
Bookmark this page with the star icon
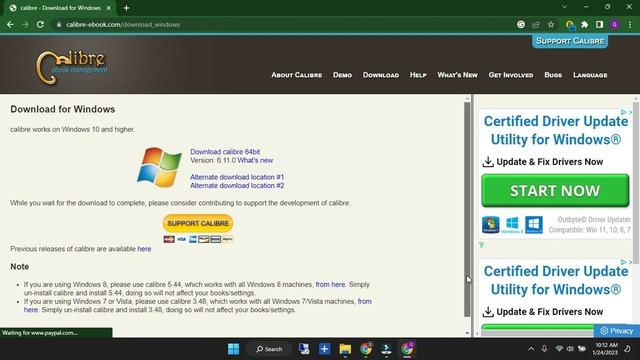[551, 24]
